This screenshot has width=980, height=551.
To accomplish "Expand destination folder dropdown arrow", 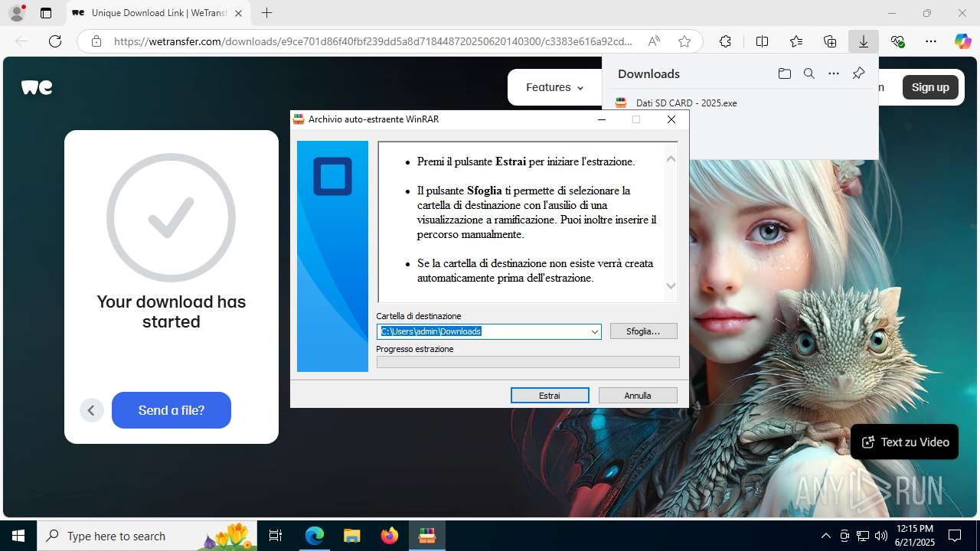I will 594,331.
